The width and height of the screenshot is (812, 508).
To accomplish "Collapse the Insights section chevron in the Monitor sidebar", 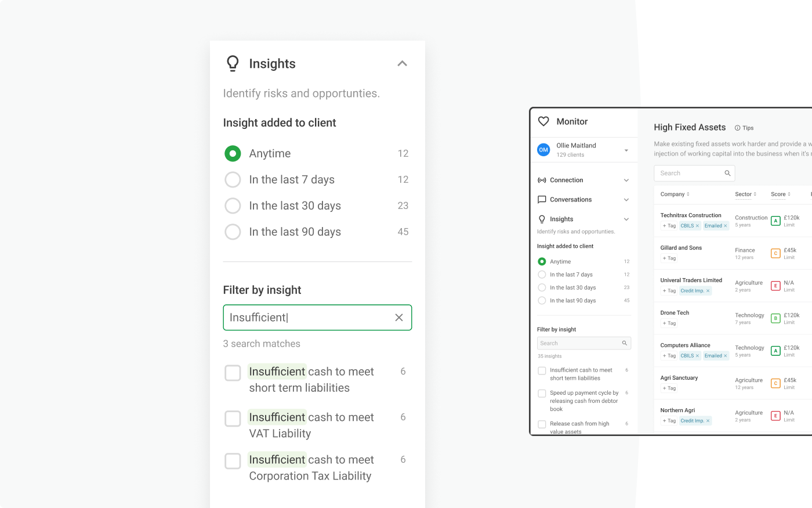I will click(x=626, y=219).
